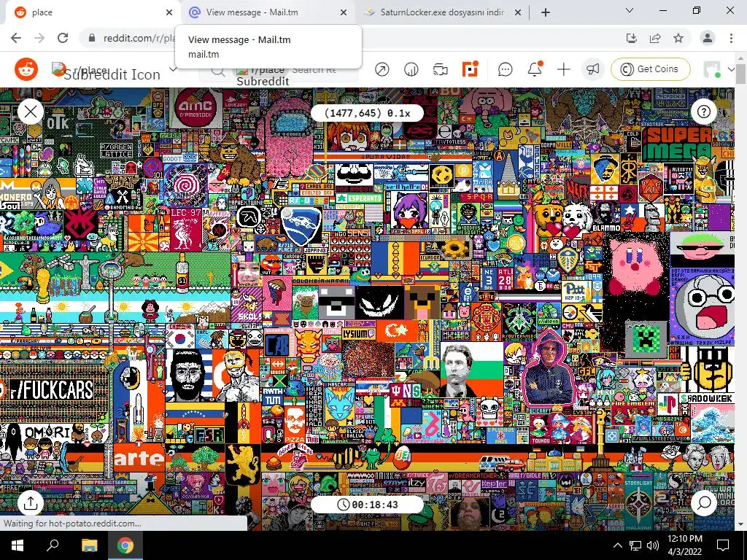Bookmark this page with the star
This screenshot has width=747, height=560.
pos(678,38)
